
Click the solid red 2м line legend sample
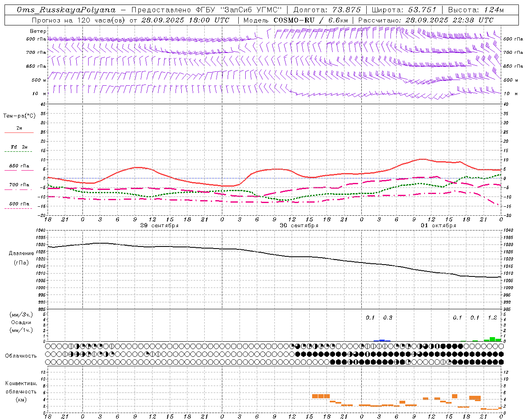pos(19,133)
